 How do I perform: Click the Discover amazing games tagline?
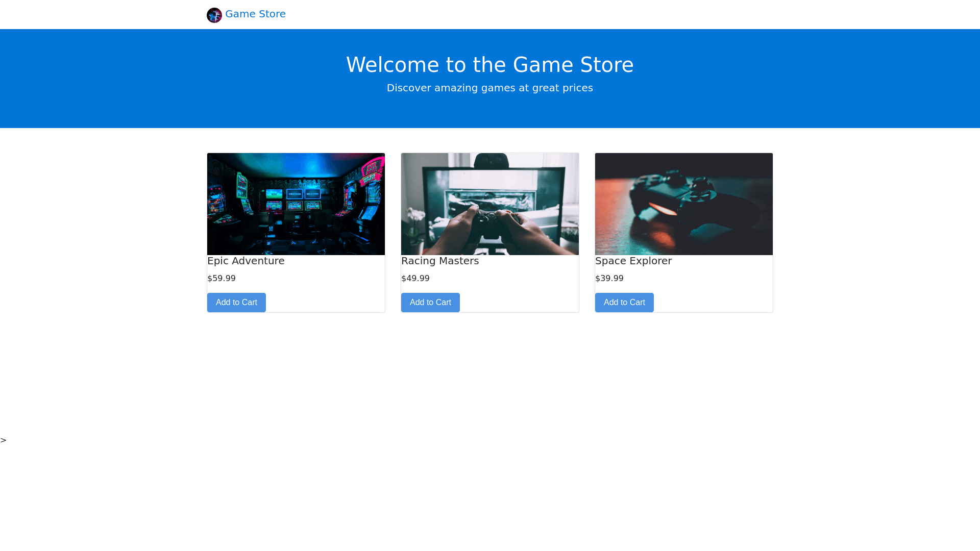click(489, 88)
